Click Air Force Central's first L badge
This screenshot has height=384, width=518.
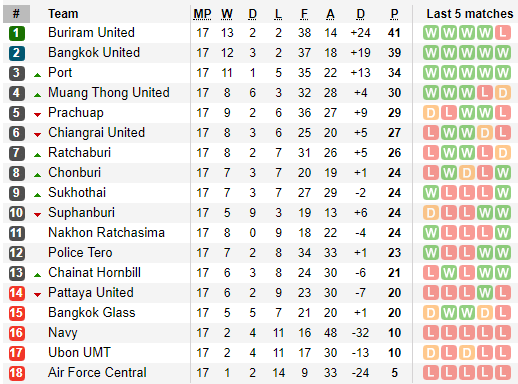coord(431,373)
